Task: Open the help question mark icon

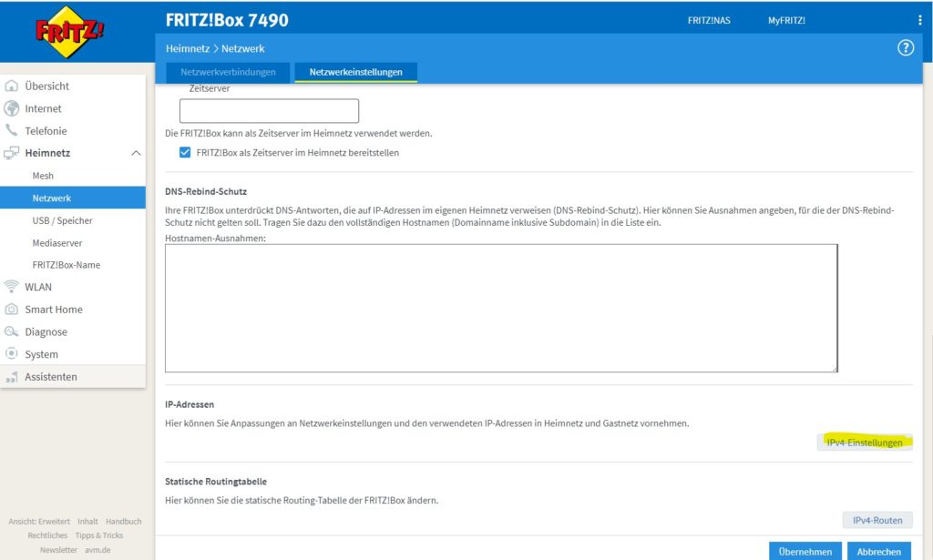Action: point(905,48)
